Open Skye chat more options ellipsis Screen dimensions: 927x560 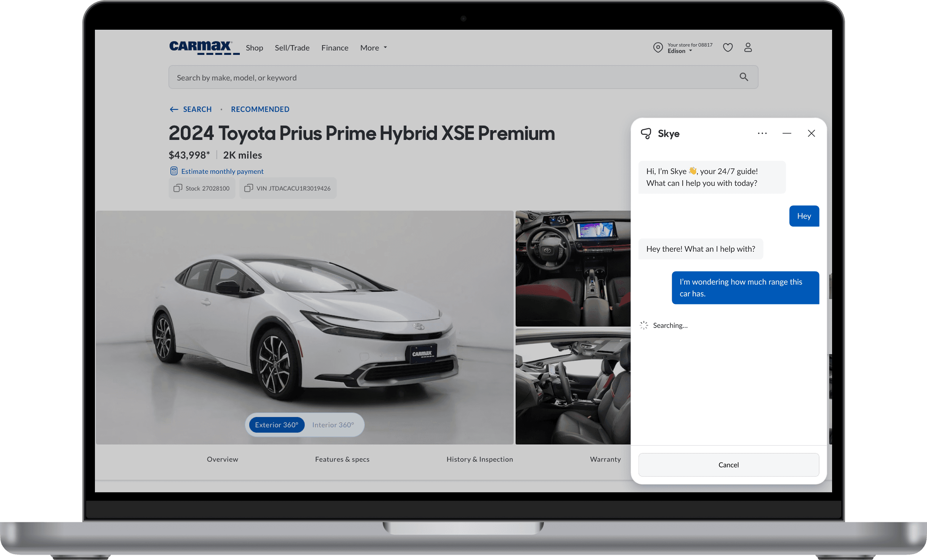pos(762,133)
